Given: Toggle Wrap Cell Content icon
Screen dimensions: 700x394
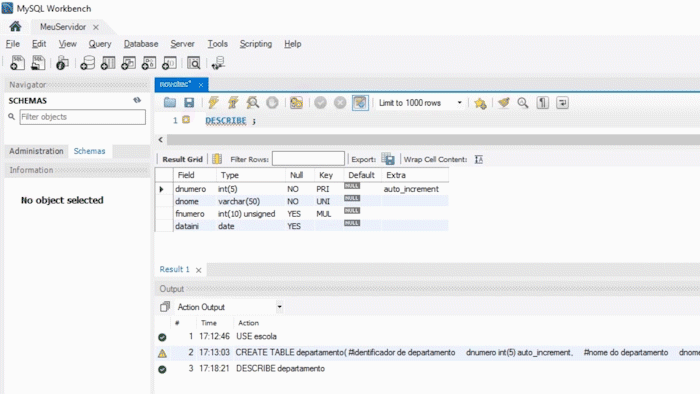Looking at the screenshot, I should click(x=479, y=159).
